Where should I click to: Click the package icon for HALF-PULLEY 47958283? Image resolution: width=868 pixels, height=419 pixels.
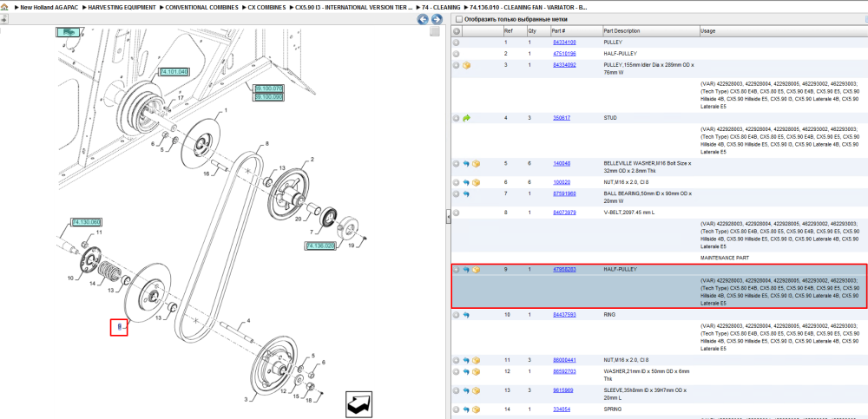coord(476,270)
